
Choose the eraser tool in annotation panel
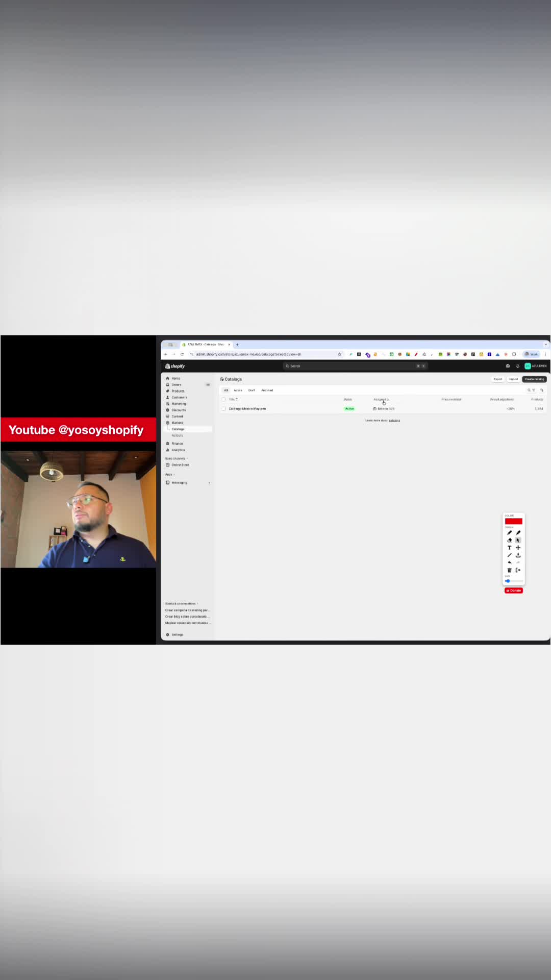[x=509, y=540]
